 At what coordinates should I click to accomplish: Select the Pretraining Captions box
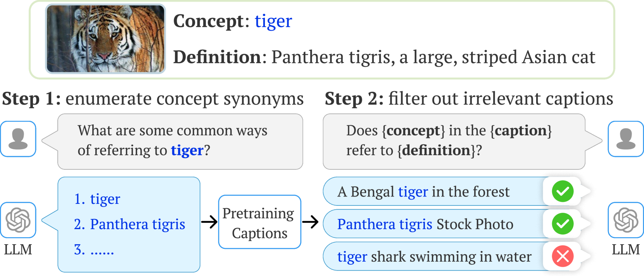pyautogui.click(x=259, y=222)
